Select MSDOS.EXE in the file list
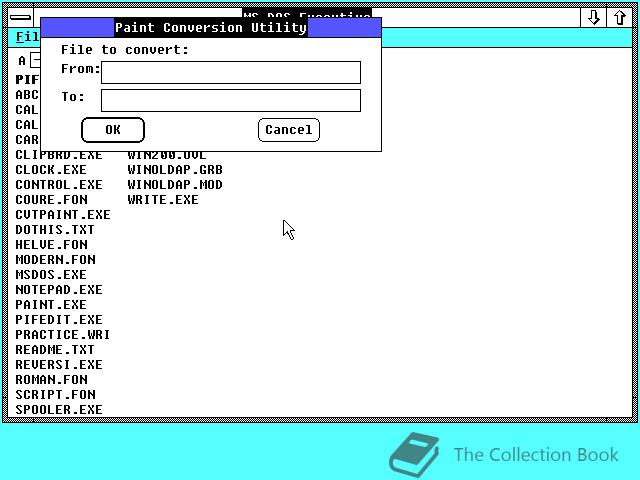Screen dimensions: 640x480 click(x=51, y=275)
